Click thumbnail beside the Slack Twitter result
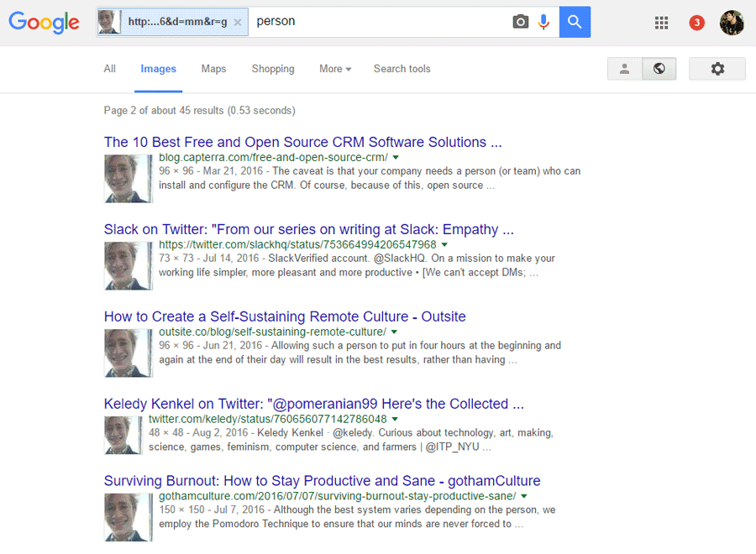 tap(129, 265)
